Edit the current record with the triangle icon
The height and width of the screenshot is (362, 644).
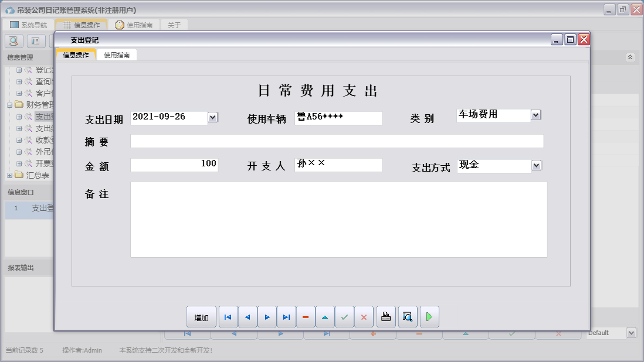325,316
